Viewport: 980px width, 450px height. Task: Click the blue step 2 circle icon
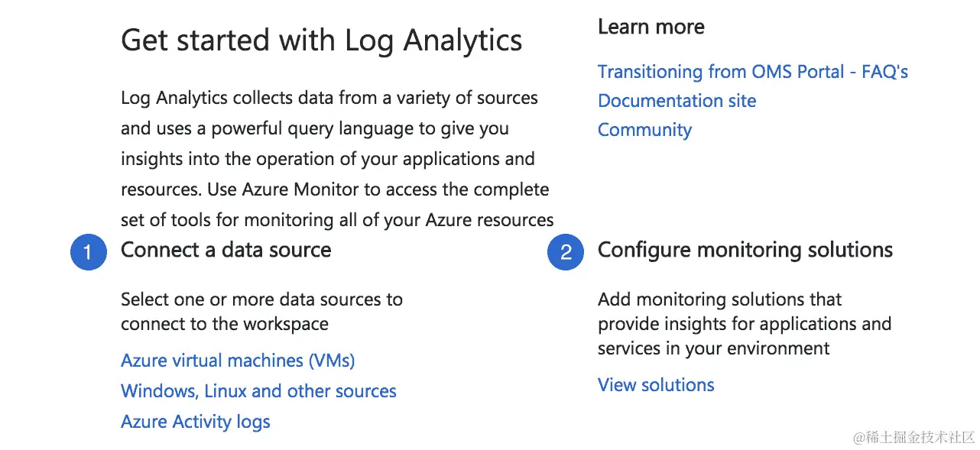click(566, 252)
